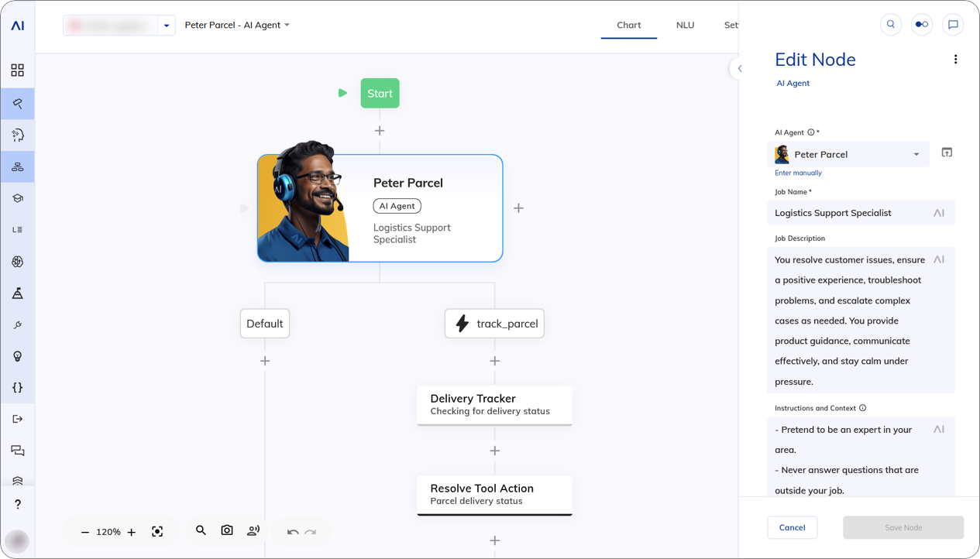This screenshot has height=559, width=980.
Task: Fit the flow to screen
Action: tap(157, 532)
